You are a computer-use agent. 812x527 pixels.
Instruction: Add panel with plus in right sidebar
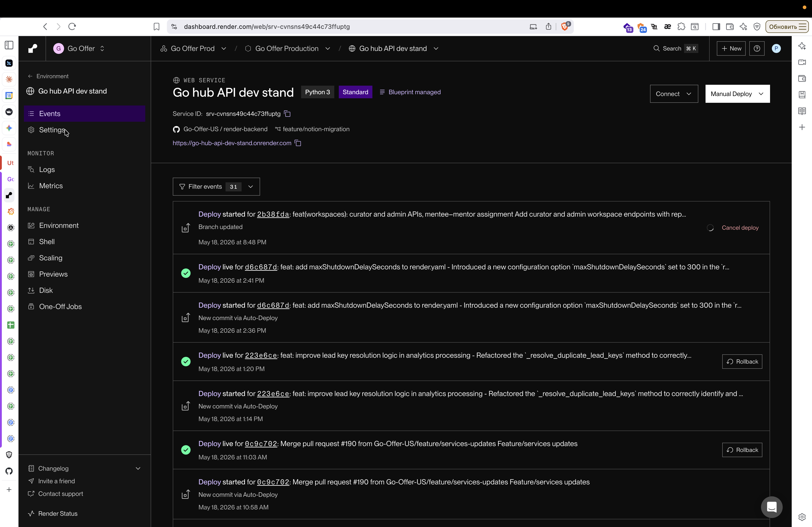(x=802, y=128)
